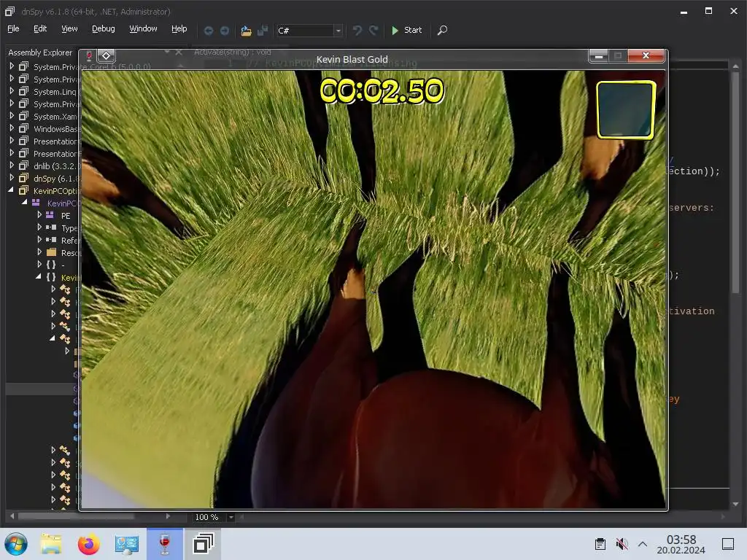Select the first PresentationCore tree row

coord(43,141)
